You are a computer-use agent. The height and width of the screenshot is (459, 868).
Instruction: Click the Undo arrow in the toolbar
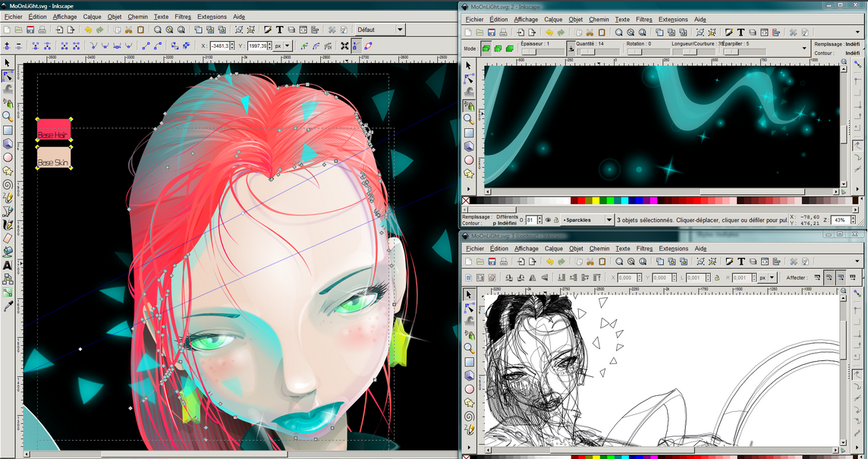click(x=87, y=30)
